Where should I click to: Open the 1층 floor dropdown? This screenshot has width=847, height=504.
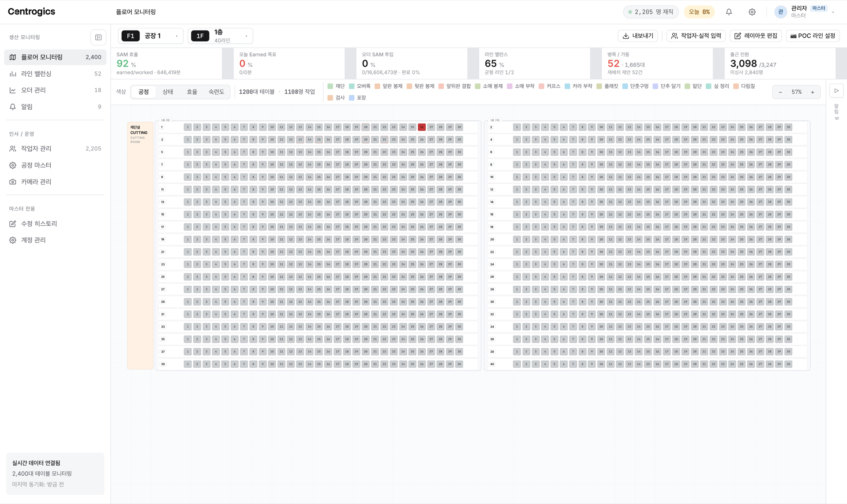(221, 36)
